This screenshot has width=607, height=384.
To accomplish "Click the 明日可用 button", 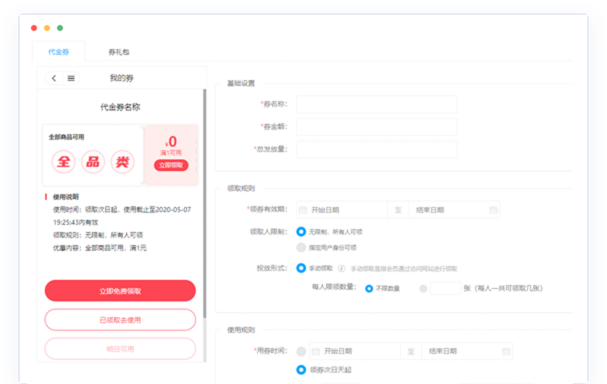I will [120, 349].
